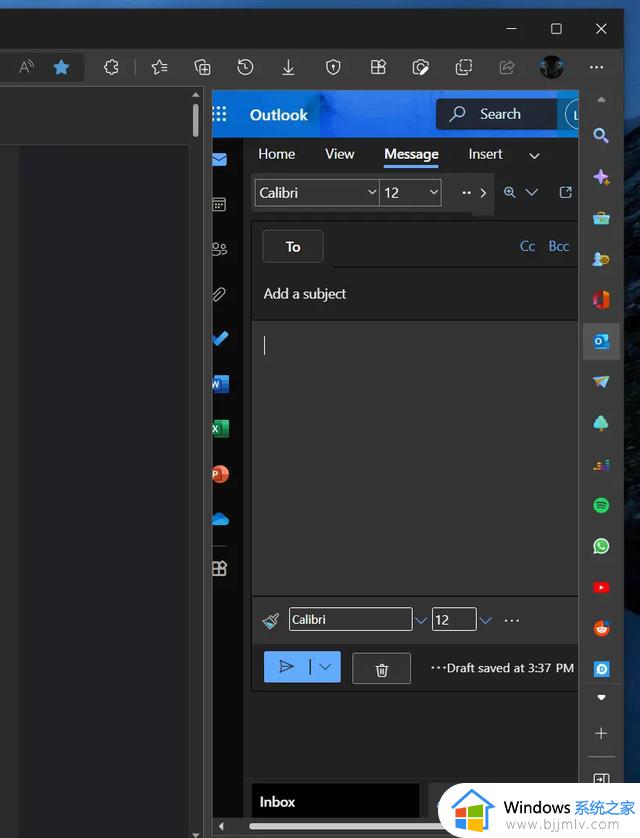This screenshot has height=838, width=640.
Task: Open browser History icon
Action: coord(245,67)
